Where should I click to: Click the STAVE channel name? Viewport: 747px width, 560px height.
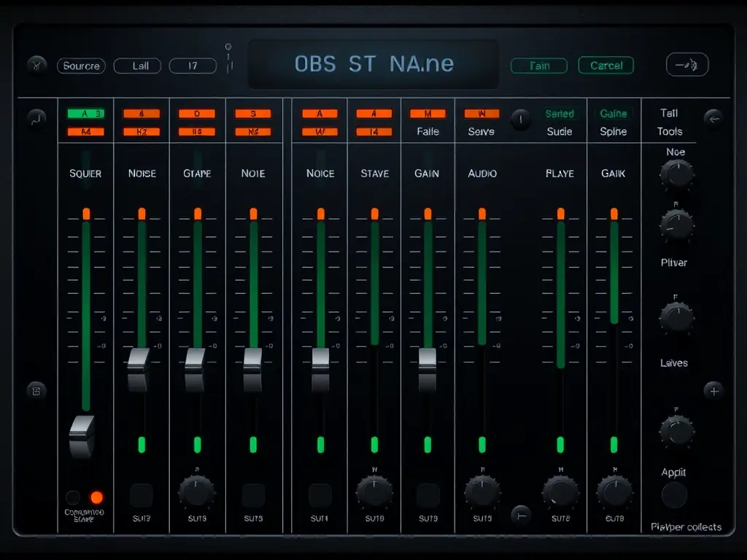pos(374,174)
